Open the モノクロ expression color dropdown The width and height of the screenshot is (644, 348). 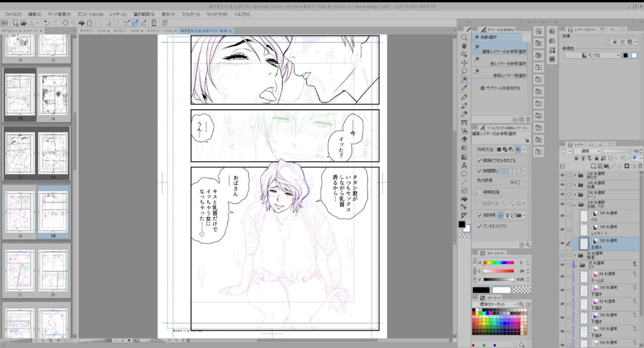tap(593, 55)
